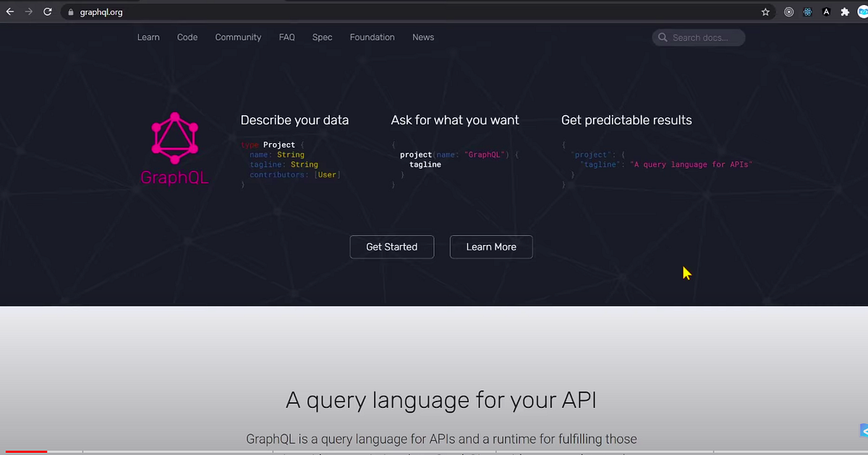Click the site security lock icon

point(70,12)
